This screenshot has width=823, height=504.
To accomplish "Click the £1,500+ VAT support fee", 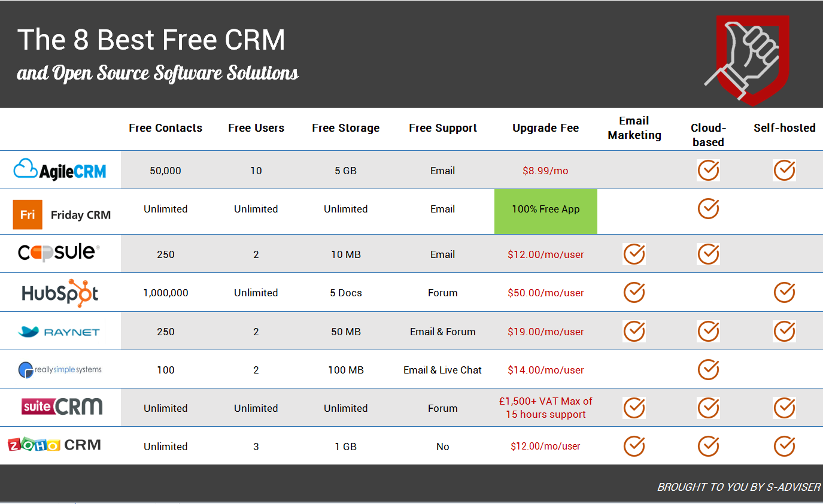I will tap(546, 408).
